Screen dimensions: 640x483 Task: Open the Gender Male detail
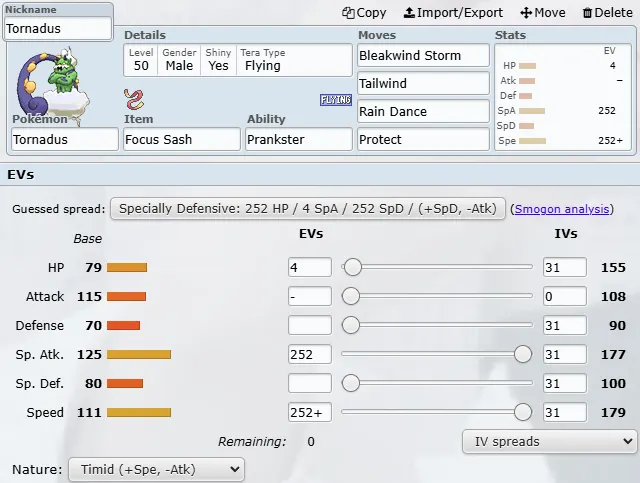click(179, 60)
